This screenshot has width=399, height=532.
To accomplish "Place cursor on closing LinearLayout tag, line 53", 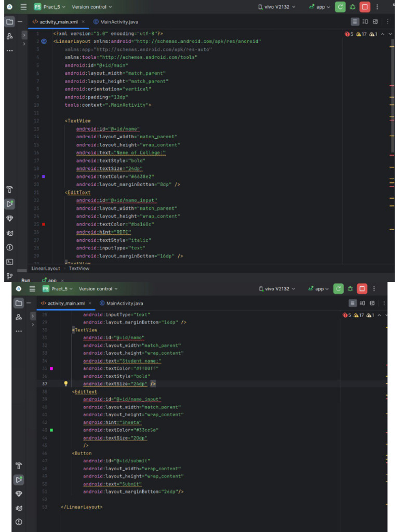I will coord(82,507).
